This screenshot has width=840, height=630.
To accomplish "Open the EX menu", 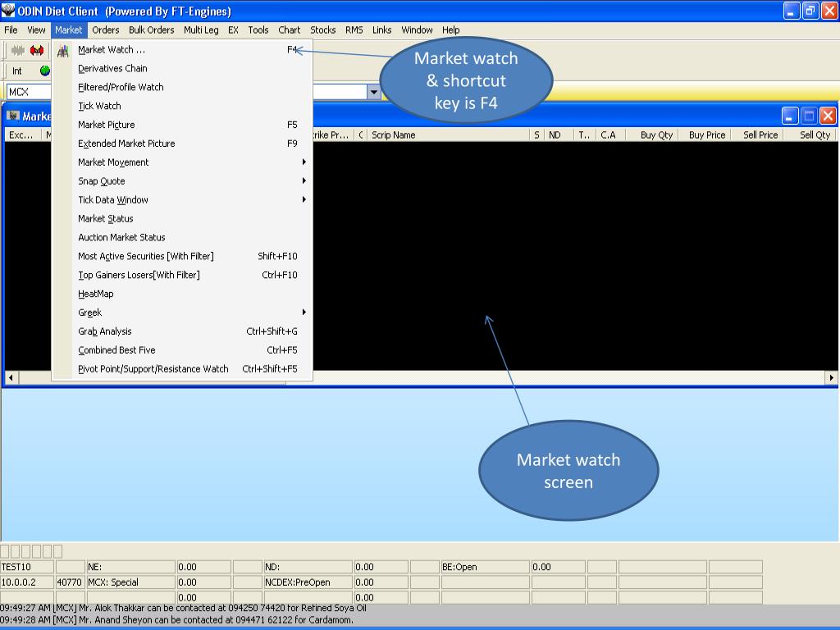I will [x=233, y=30].
